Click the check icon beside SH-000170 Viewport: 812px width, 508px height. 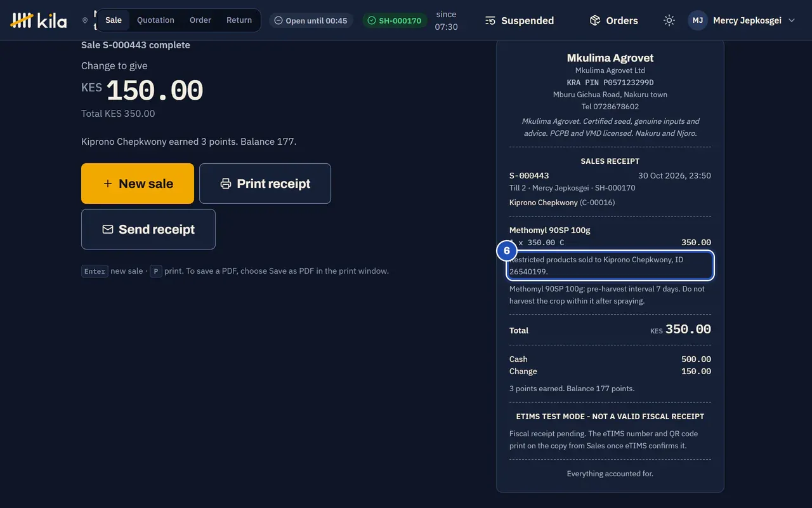[x=372, y=20]
